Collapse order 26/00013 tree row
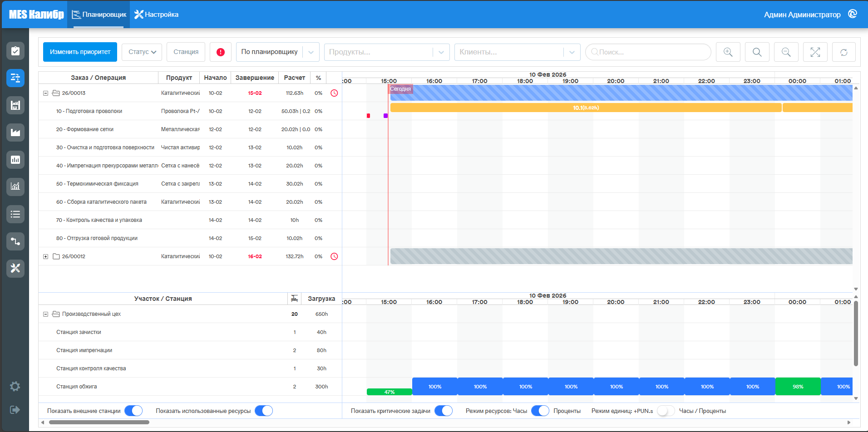This screenshot has height=432, width=868. (45, 93)
